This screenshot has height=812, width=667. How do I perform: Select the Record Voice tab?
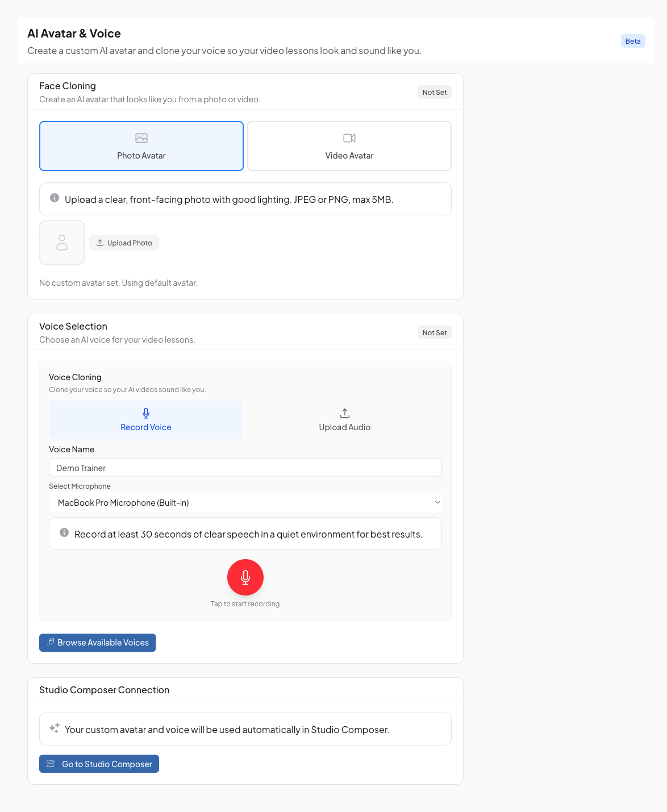tap(146, 420)
